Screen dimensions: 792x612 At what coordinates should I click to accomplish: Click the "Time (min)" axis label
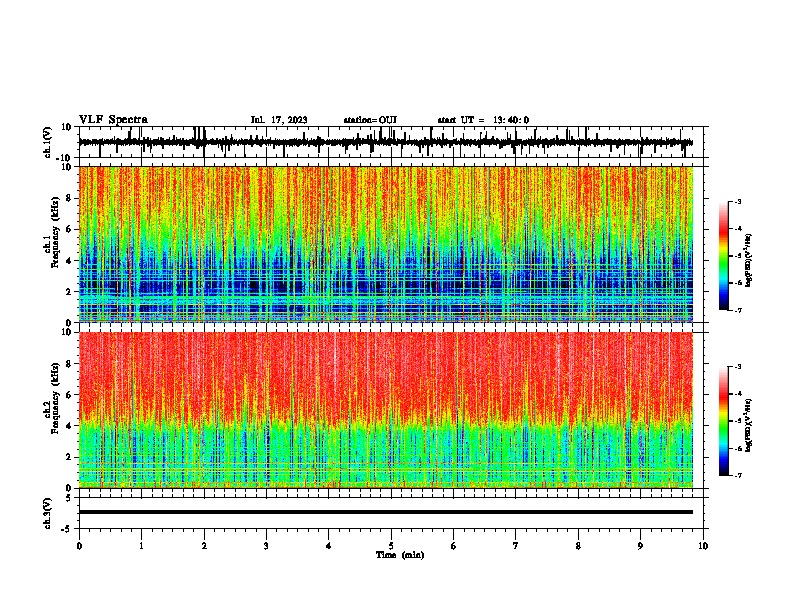click(x=400, y=555)
